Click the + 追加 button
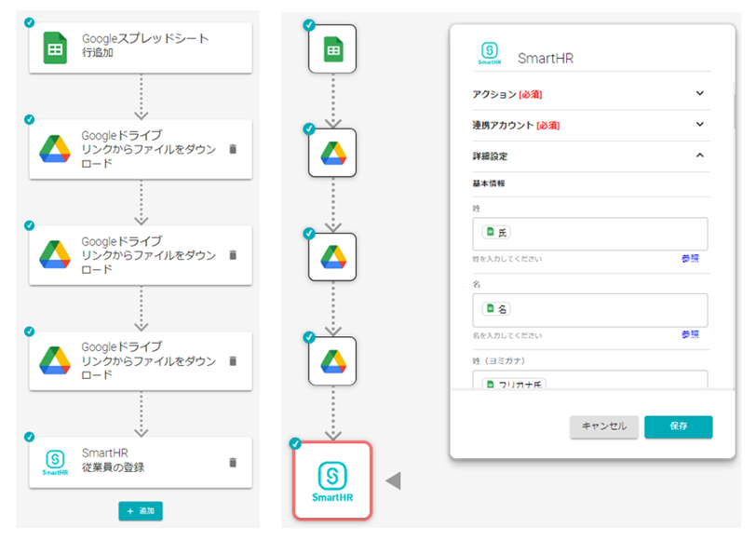 (141, 510)
